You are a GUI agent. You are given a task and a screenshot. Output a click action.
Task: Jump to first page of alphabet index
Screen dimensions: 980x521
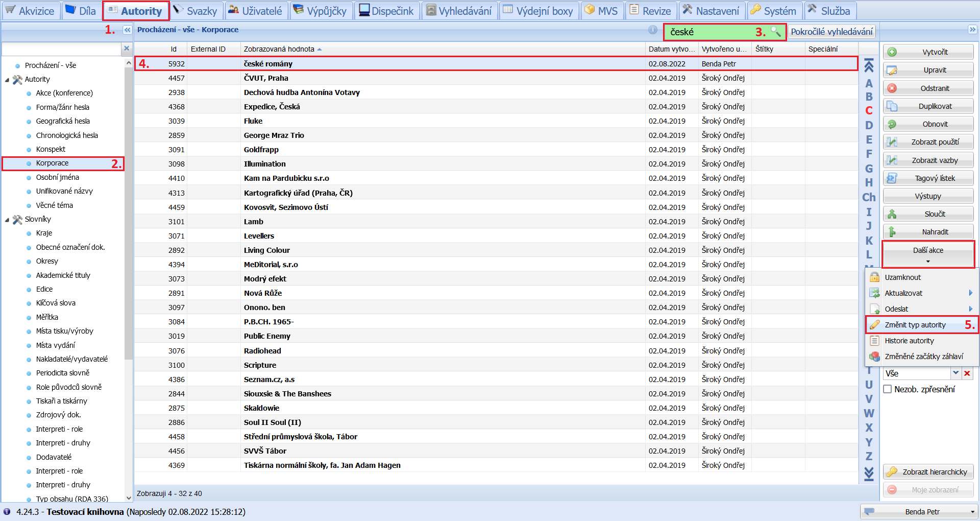pos(869,65)
